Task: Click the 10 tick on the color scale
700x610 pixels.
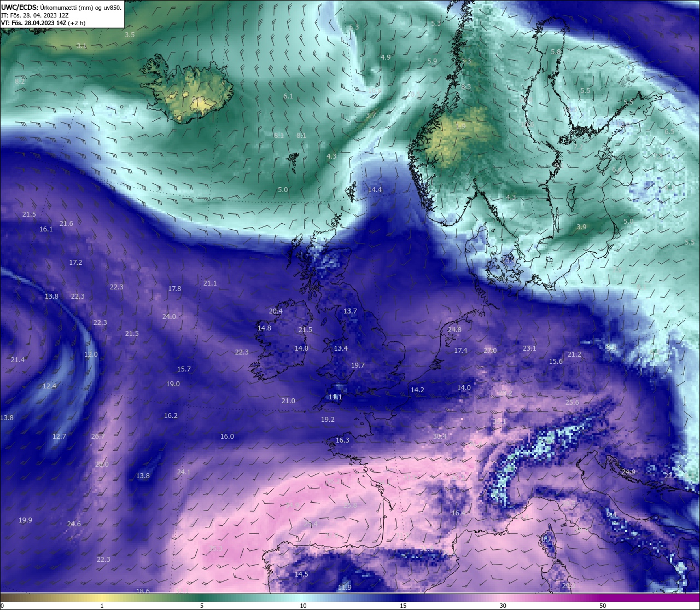Action: point(303,606)
